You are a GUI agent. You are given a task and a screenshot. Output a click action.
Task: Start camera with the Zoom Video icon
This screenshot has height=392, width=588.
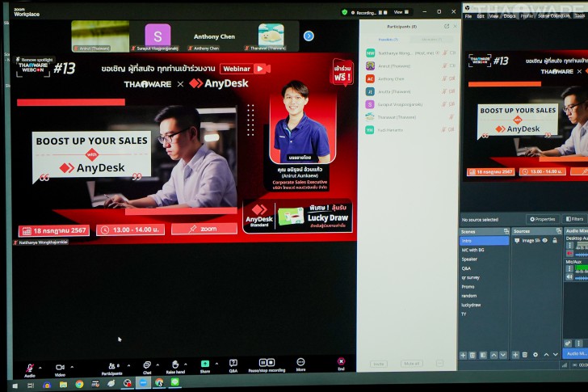(x=60, y=367)
